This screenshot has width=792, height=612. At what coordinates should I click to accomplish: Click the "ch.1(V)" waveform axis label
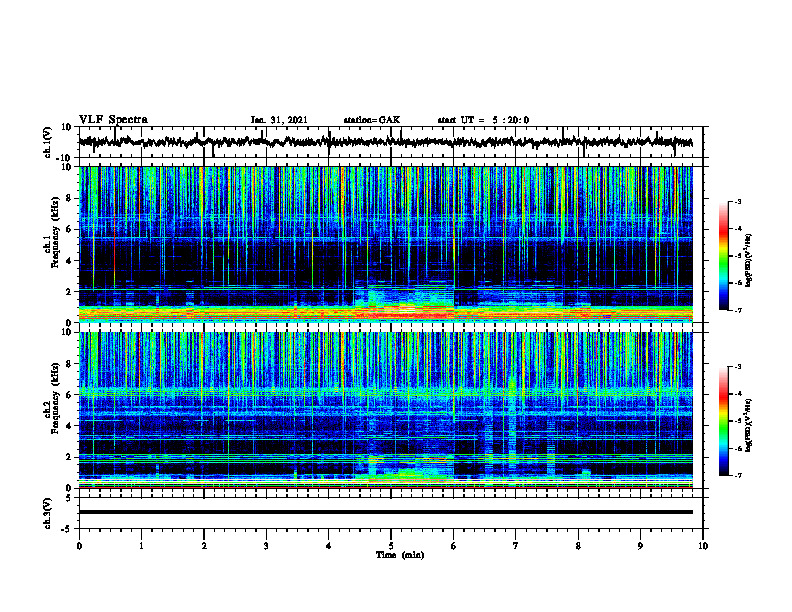coord(48,142)
